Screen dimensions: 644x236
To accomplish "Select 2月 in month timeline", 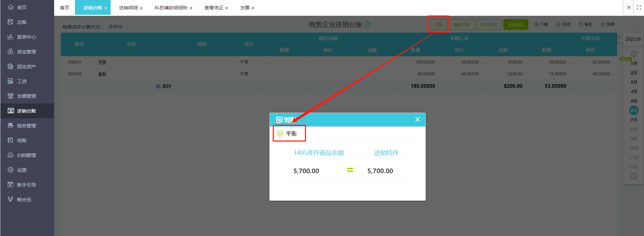I will 634,73.
